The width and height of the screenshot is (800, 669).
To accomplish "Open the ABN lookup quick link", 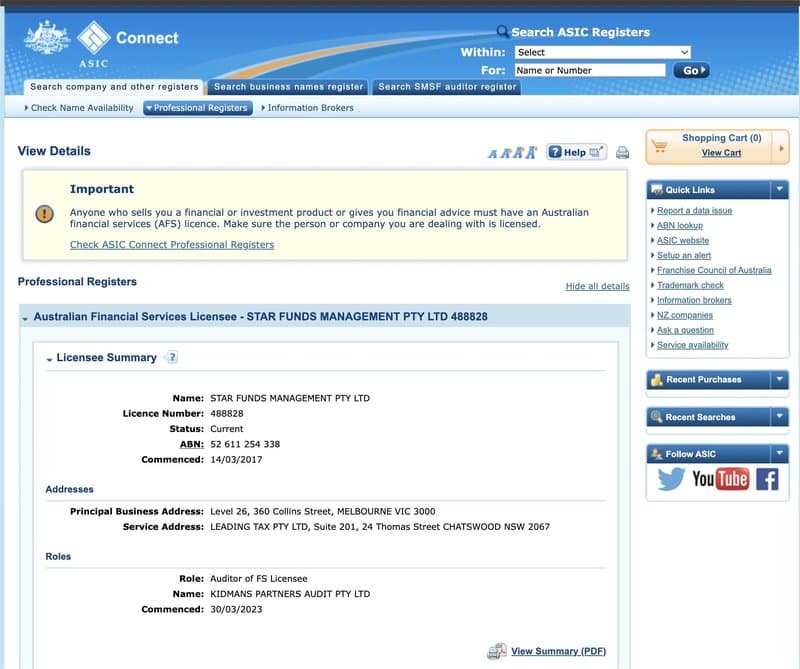I will coord(680,225).
